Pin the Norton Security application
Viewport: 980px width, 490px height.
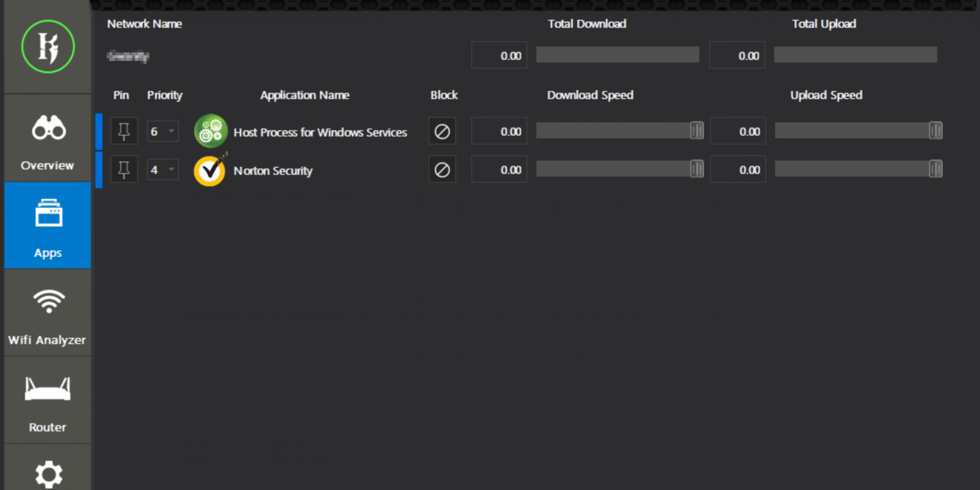(x=124, y=170)
